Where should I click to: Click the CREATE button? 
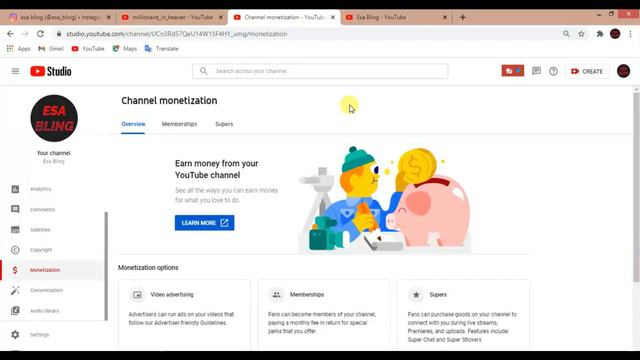587,71
